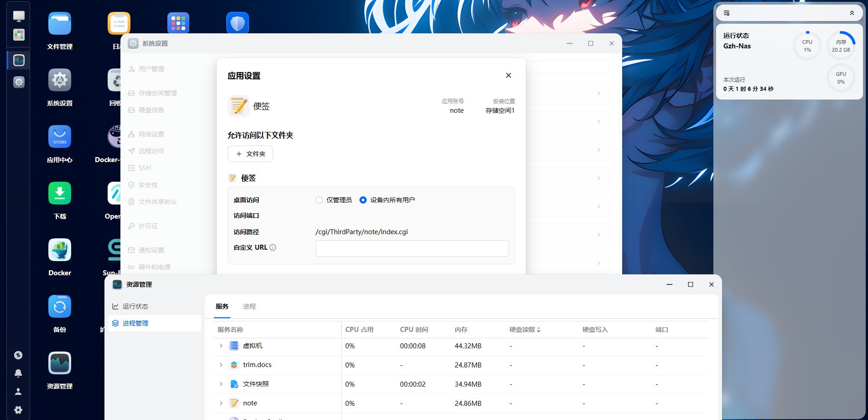Click the 自定义 URL input field
868x420 pixels.
tap(411, 248)
